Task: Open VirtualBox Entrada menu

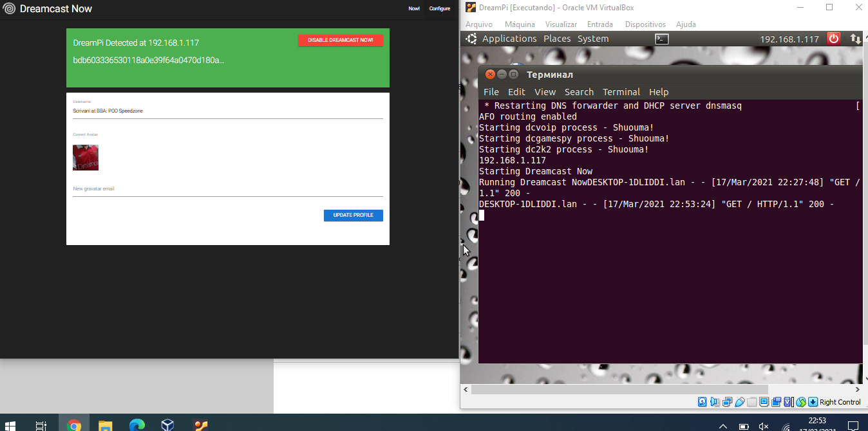Action: [x=600, y=24]
